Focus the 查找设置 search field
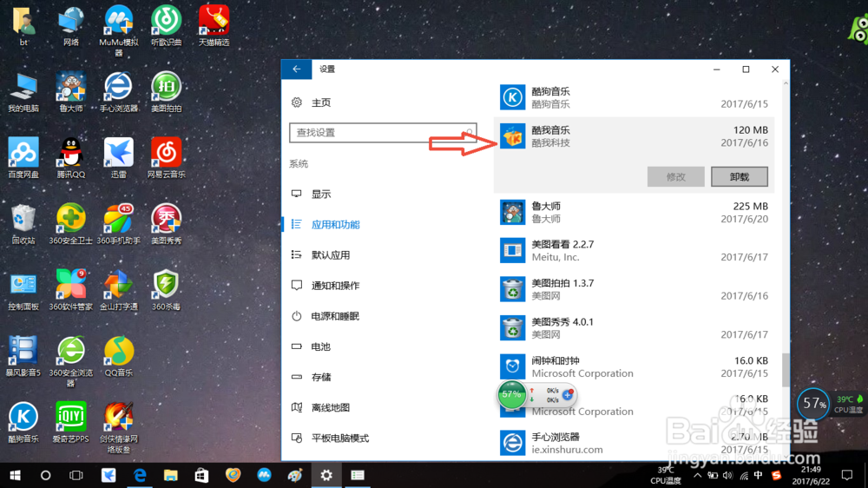 point(383,133)
